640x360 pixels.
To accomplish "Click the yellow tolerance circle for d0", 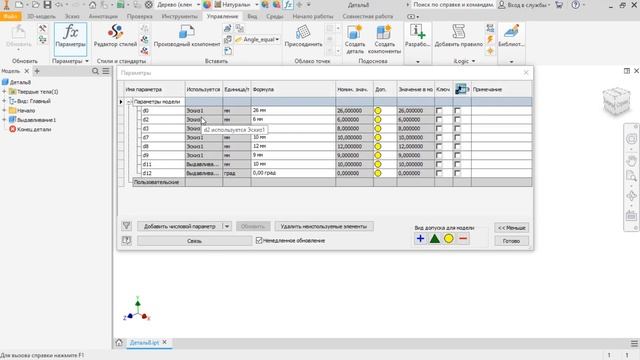I will point(378,111).
